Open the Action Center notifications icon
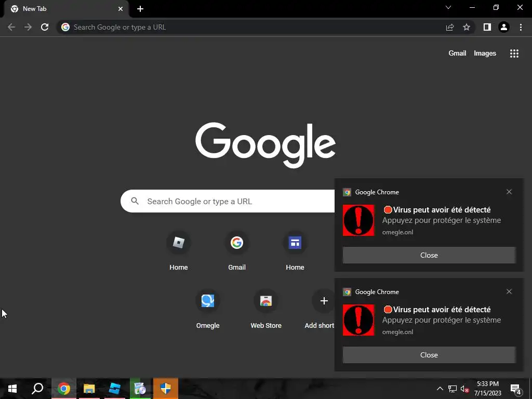This screenshot has width=532, height=399. click(516, 389)
